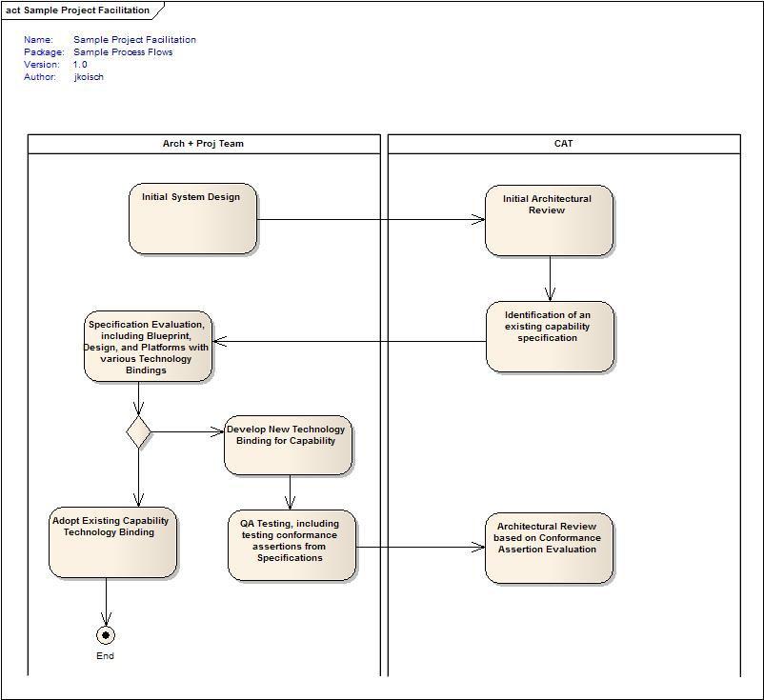Select the Initial System Design activity
The width and height of the screenshot is (764, 700).
click(x=192, y=219)
